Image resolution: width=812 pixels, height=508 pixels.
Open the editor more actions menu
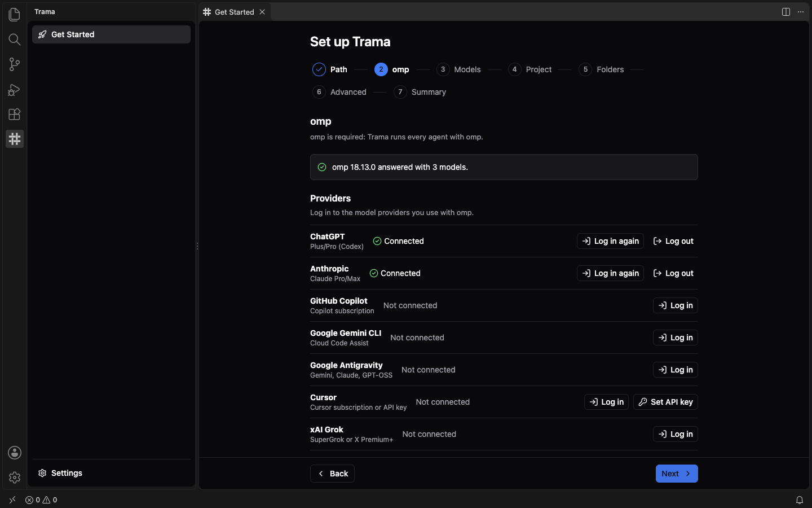(801, 12)
